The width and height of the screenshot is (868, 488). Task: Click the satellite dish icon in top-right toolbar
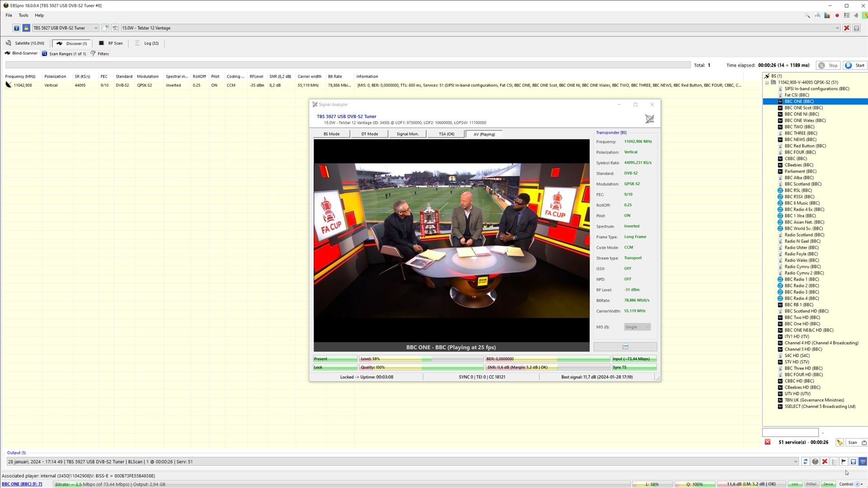pyautogui.click(x=817, y=15)
